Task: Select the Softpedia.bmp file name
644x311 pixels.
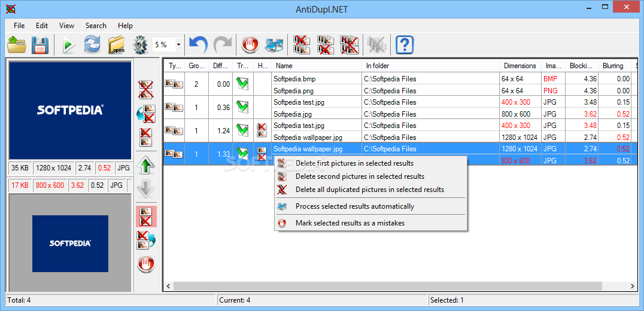Action: pyautogui.click(x=295, y=79)
